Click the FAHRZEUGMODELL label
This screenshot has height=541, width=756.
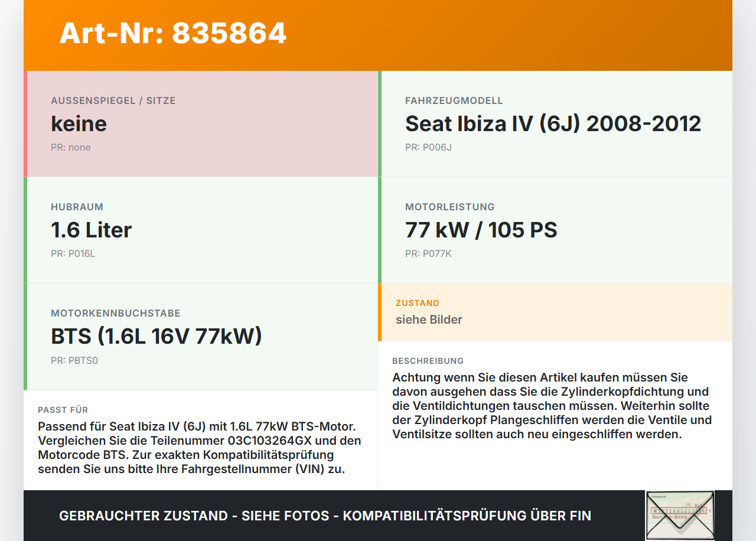[x=454, y=101]
